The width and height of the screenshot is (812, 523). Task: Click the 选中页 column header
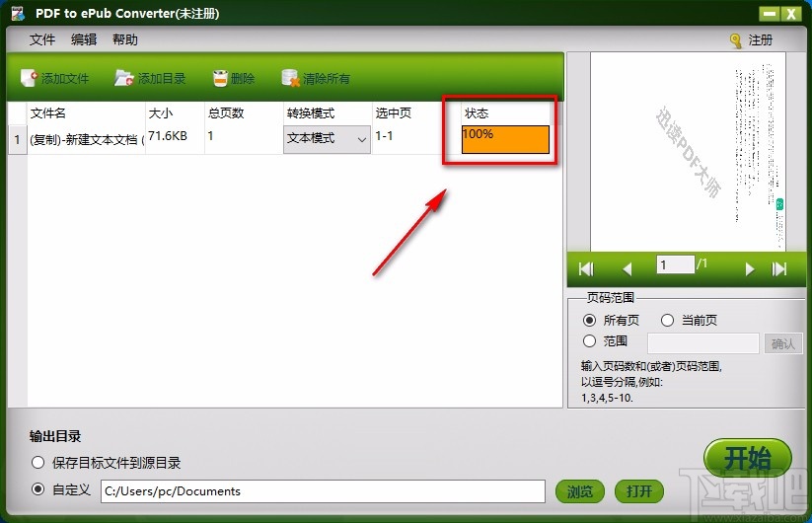pyautogui.click(x=416, y=112)
